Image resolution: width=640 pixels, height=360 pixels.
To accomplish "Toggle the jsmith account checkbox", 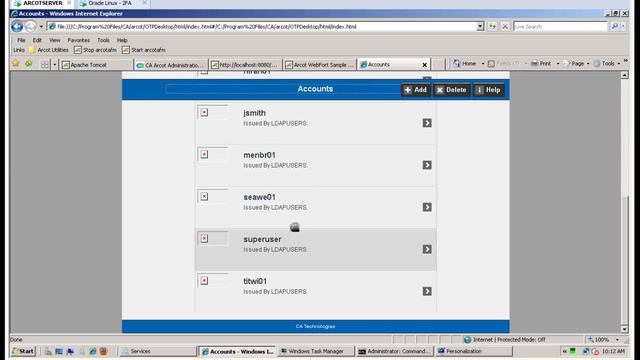I will point(204,112).
